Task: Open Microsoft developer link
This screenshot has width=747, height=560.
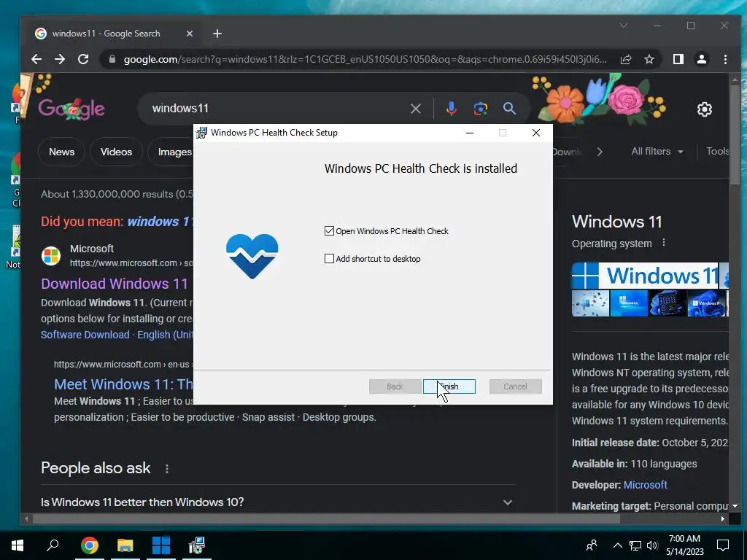Action: (x=645, y=485)
